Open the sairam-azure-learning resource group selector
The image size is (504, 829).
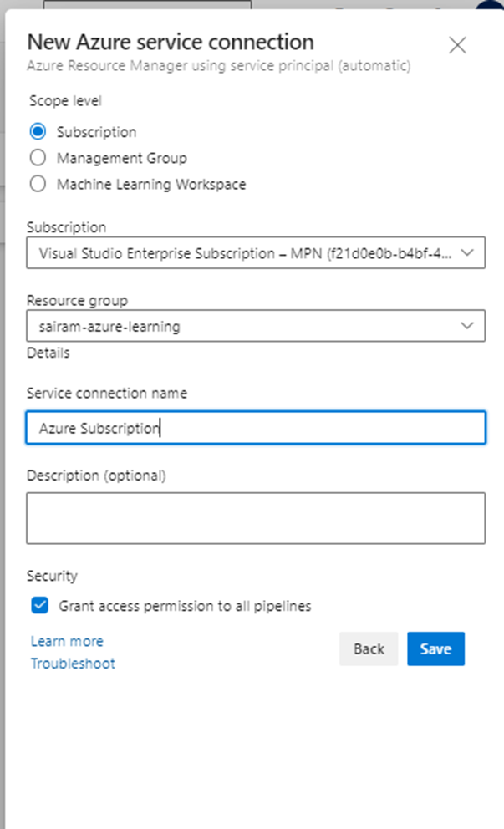point(256,326)
